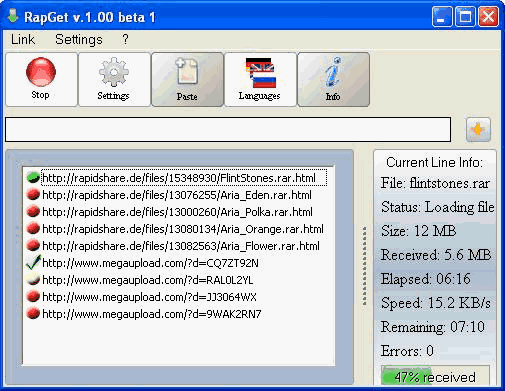505x391 pixels.
Task: Open Settings with the gear icon
Action: 114,79
